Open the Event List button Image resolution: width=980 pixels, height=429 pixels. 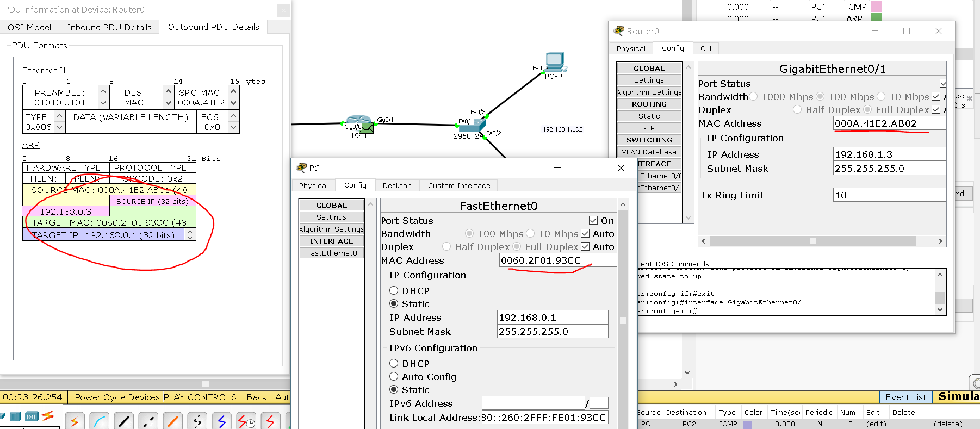pyautogui.click(x=905, y=397)
